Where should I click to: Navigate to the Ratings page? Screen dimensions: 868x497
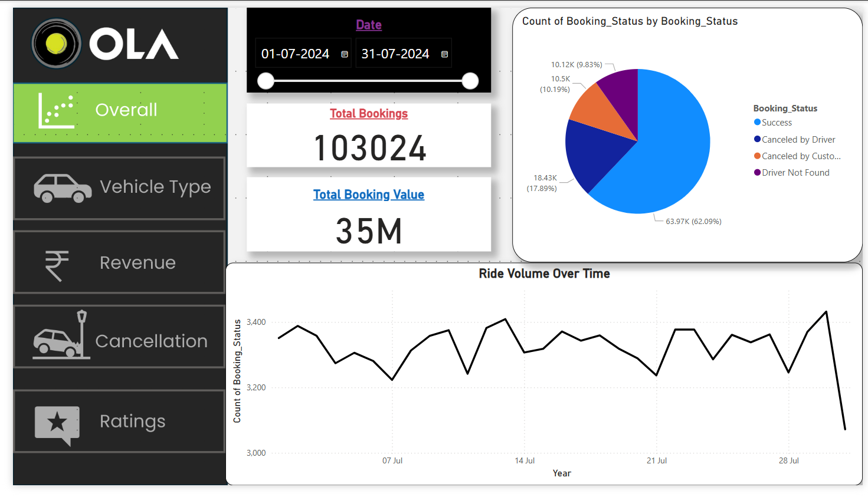[x=119, y=421]
